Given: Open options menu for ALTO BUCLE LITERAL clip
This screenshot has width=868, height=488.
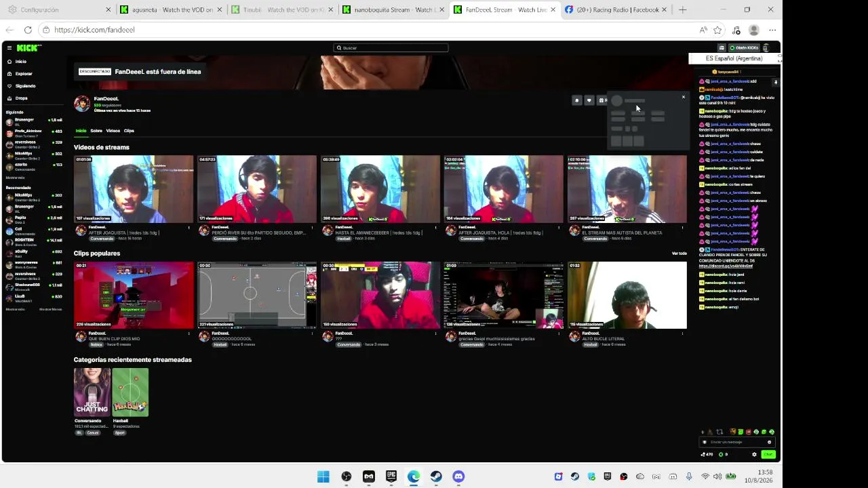Looking at the screenshot, I should (x=683, y=333).
